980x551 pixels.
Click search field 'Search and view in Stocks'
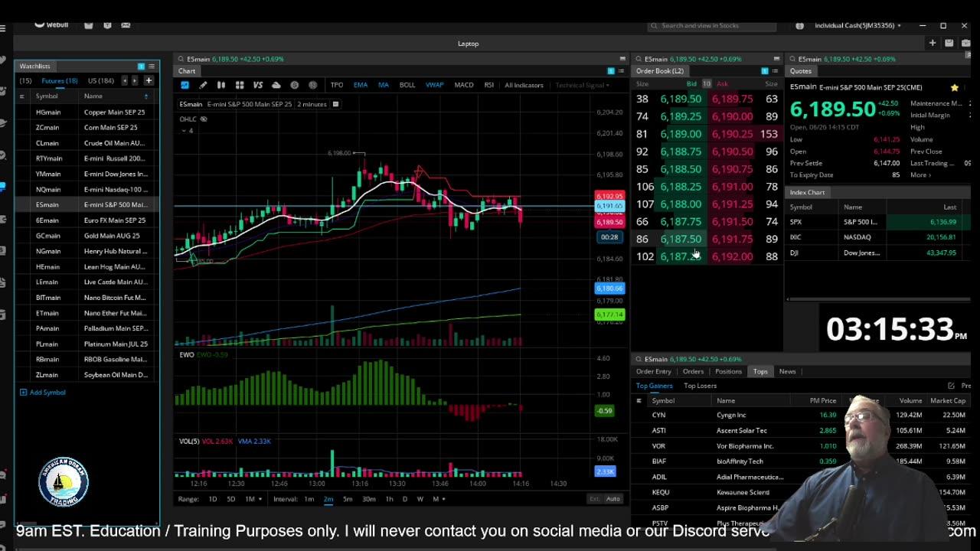pyautogui.click(x=711, y=26)
